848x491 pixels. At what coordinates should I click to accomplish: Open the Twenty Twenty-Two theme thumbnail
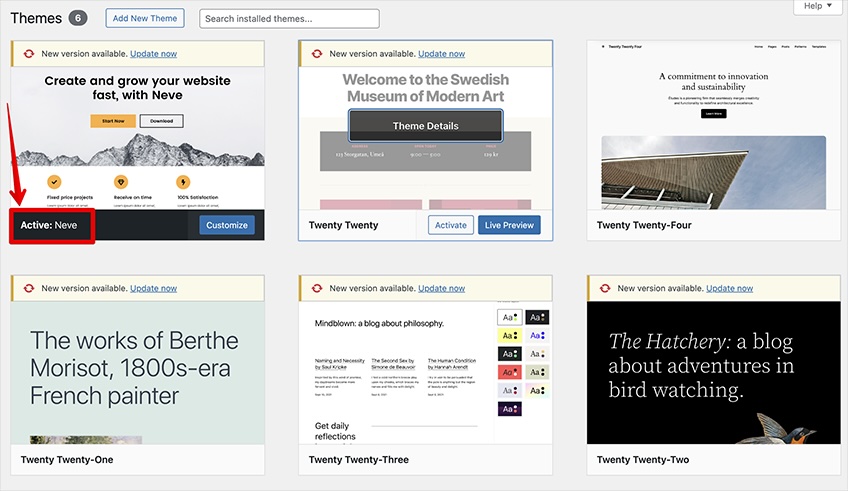[713, 373]
